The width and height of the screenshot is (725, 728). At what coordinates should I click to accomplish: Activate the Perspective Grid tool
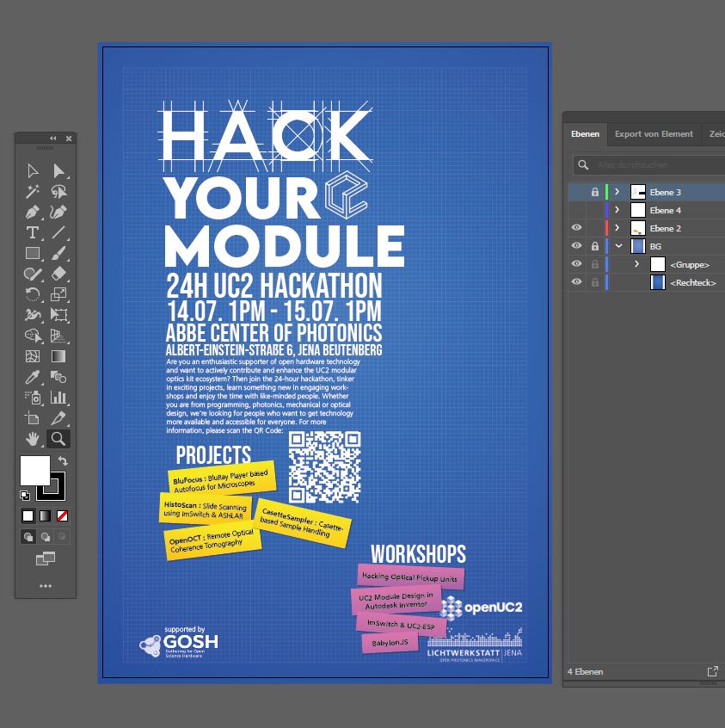pos(58,336)
